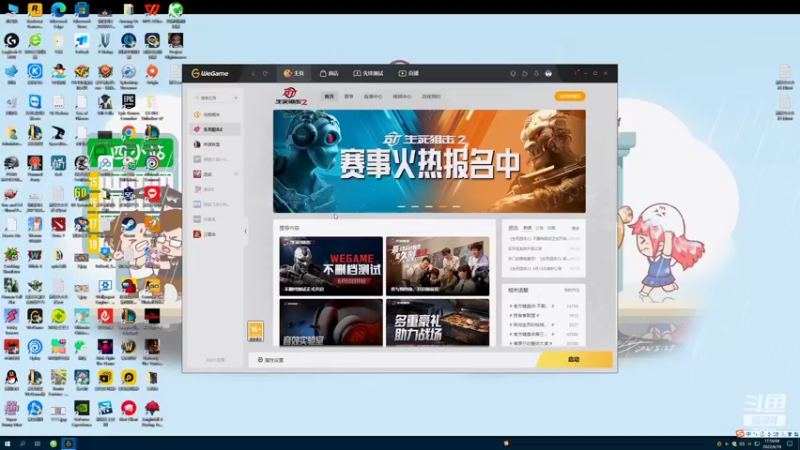Click the user avatar in WeGame title bar
Image resolution: width=800 pixels, height=450 pixels.
click(548, 73)
